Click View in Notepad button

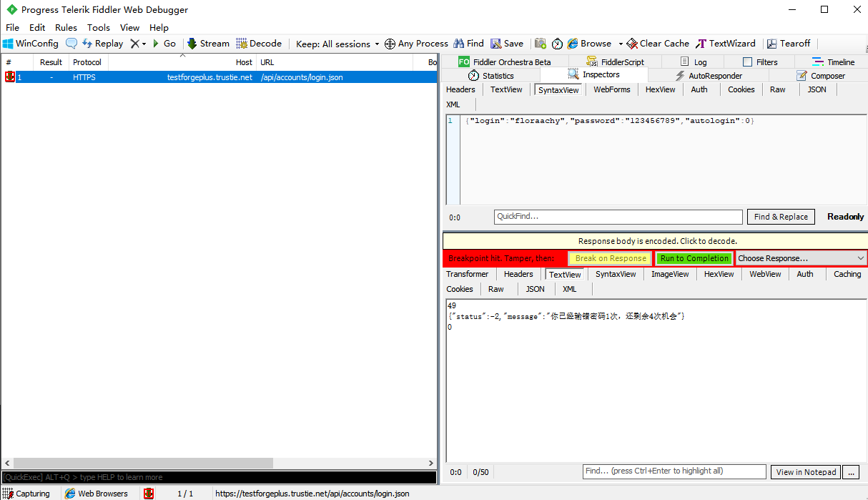[x=806, y=472]
